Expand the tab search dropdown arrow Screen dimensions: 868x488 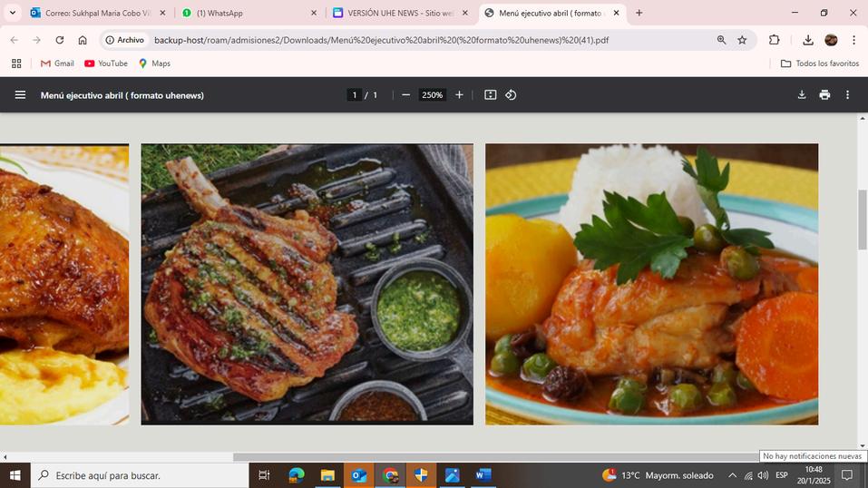pyautogui.click(x=12, y=13)
